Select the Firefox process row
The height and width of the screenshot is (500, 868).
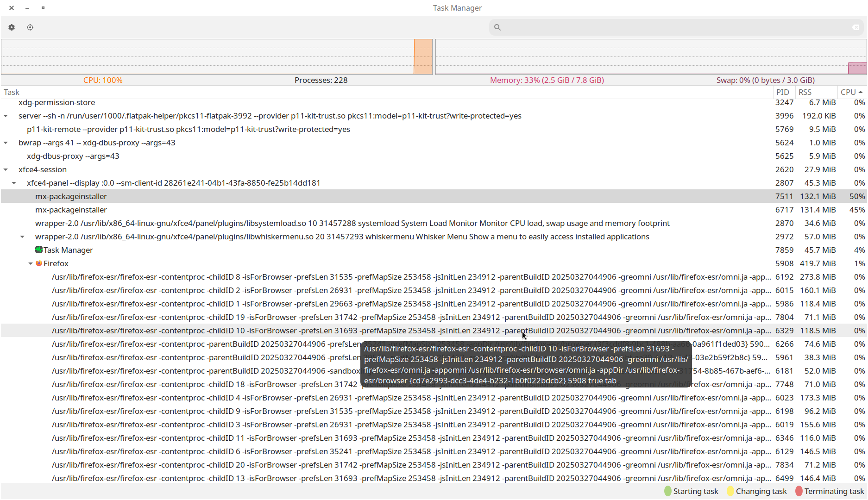pyautogui.click(x=434, y=263)
